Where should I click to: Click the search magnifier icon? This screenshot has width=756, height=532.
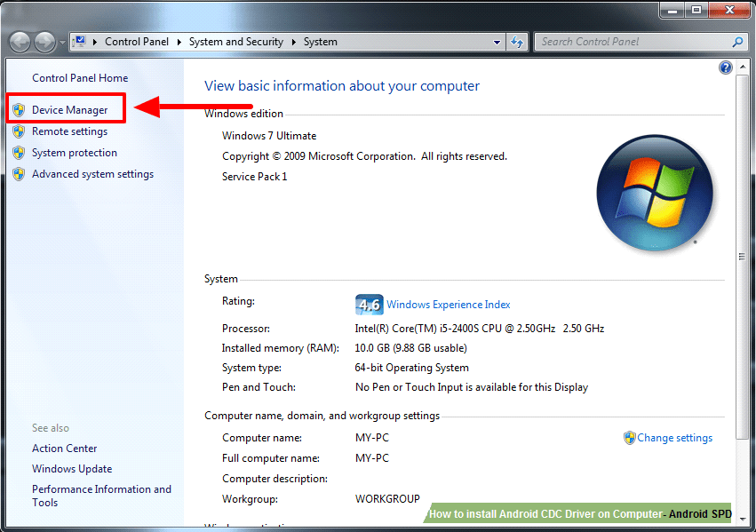[x=737, y=42]
